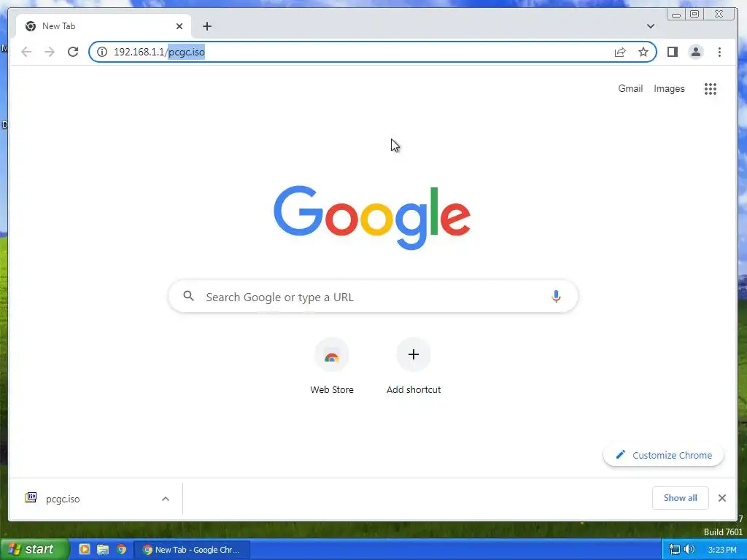Launch Chrome from quick launch
747x560 pixels.
122,549
